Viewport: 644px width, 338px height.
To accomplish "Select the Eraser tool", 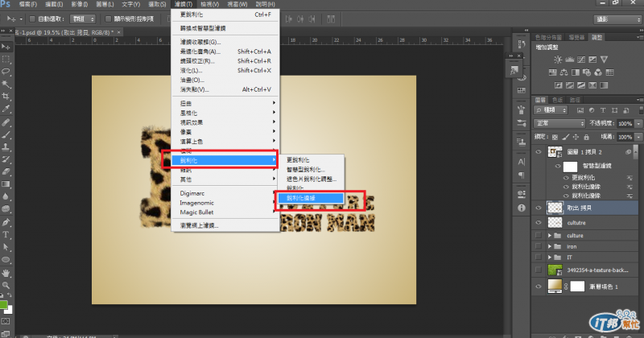I will 6,171.
